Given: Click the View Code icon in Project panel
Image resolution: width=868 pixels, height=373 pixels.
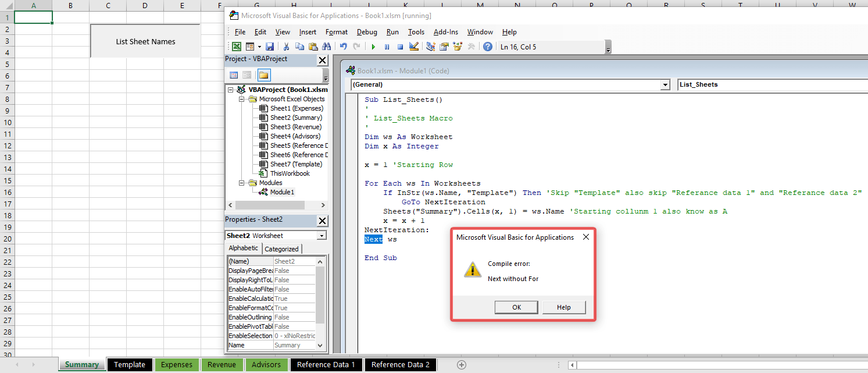Looking at the screenshot, I should point(234,75).
